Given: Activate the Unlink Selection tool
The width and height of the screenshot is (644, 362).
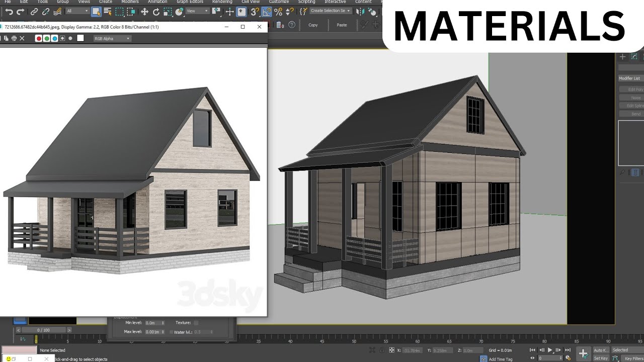Looking at the screenshot, I should tap(46, 12).
